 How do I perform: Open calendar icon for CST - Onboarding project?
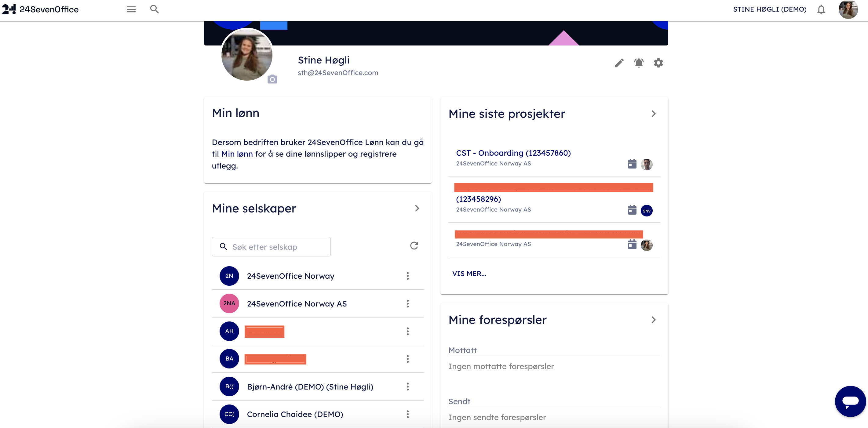coord(632,164)
